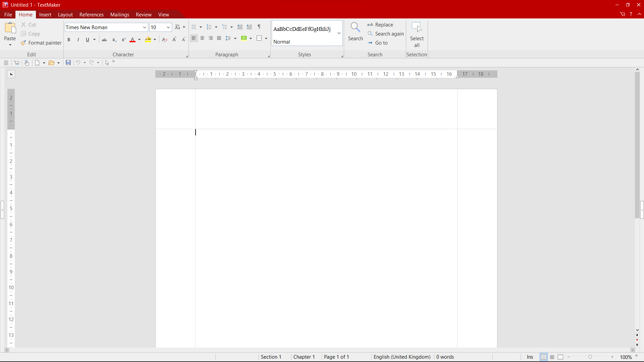Viewport: 644px width, 362px height.
Task: Switch to center text alignment
Action: (x=202, y=38)
